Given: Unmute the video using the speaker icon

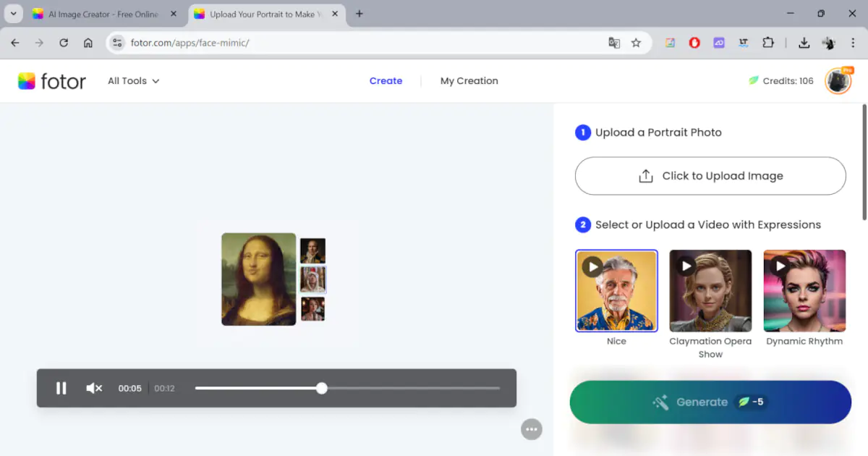Looking at the screenshot, I should (x=94, y=389).
